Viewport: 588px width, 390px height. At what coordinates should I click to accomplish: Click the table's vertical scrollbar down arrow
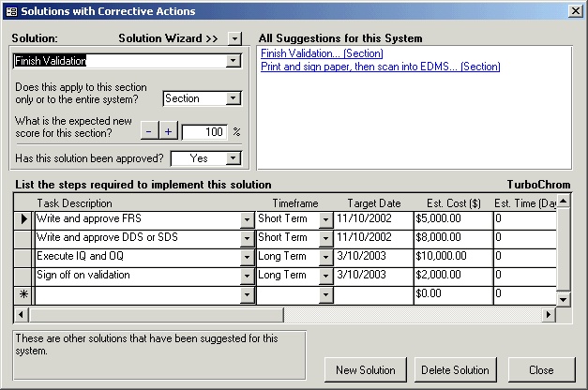564,299
